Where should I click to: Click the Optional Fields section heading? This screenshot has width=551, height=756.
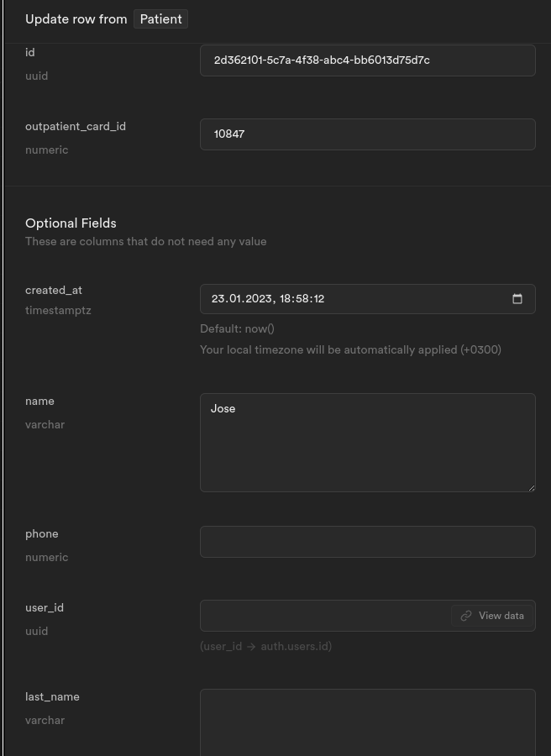click(x=71, y=223)
